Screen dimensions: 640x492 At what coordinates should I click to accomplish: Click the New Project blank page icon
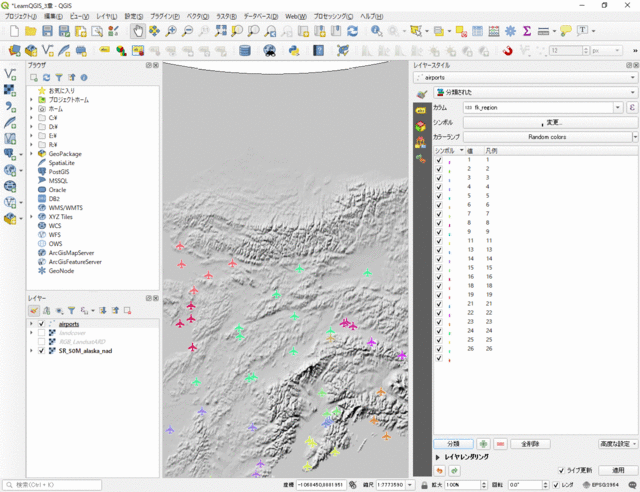14,31
